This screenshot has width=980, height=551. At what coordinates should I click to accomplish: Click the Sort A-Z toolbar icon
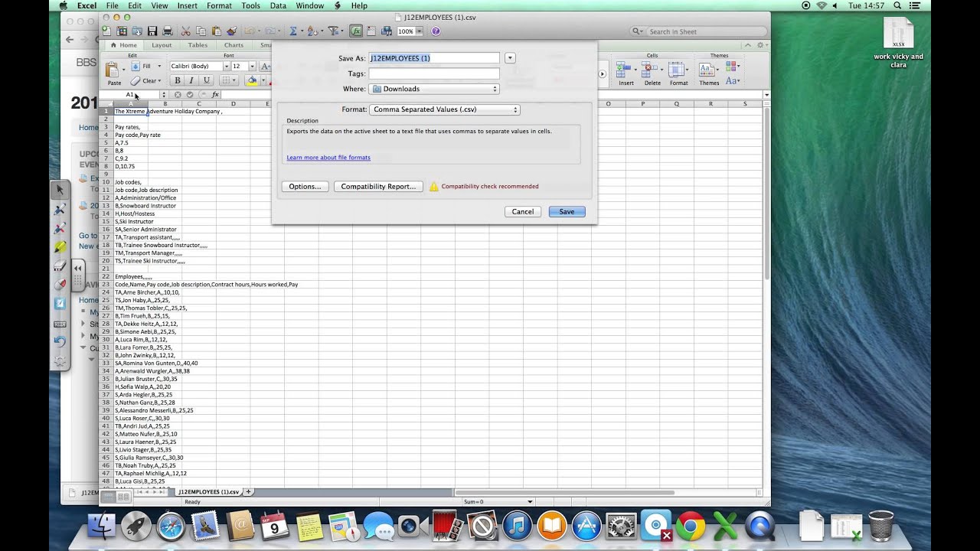tap(312, 31)
